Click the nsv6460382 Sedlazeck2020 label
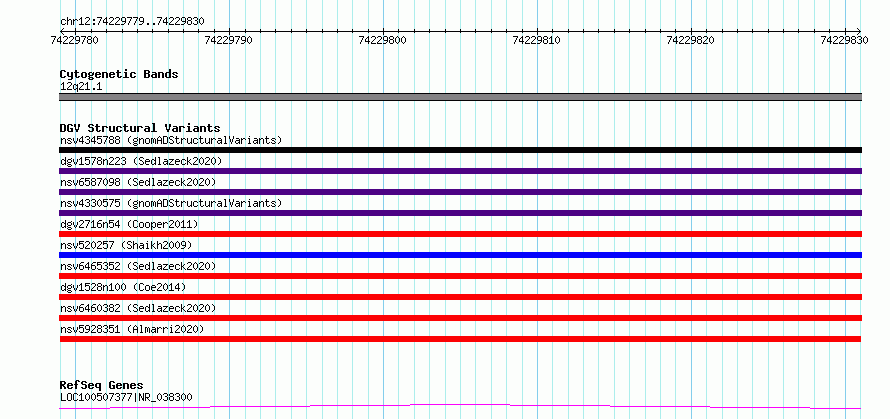This screenshot has height=419, width=890. click(x=138, y=308)
